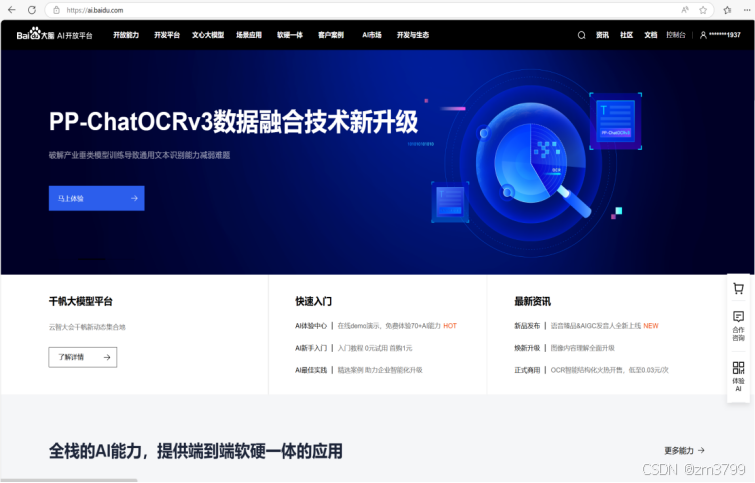Open the AI新手入门 link
Screen dimensions: 755x483
[x=311, y=348]
